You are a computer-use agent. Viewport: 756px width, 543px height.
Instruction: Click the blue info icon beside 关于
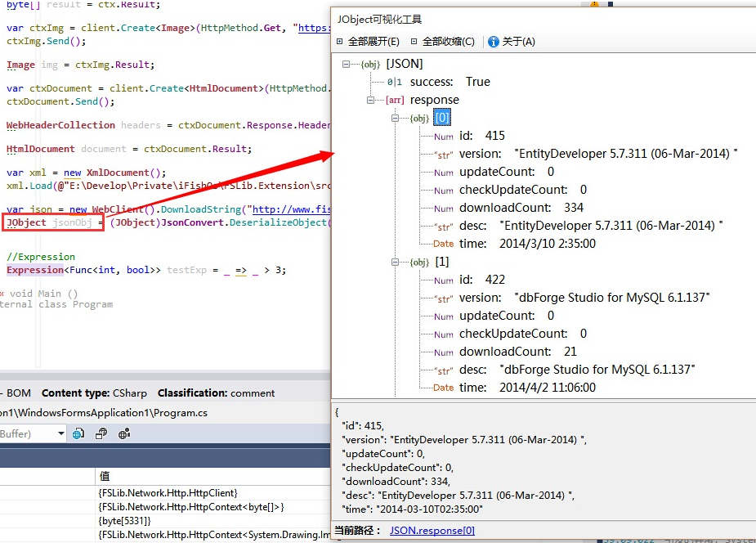pos(493,42)
